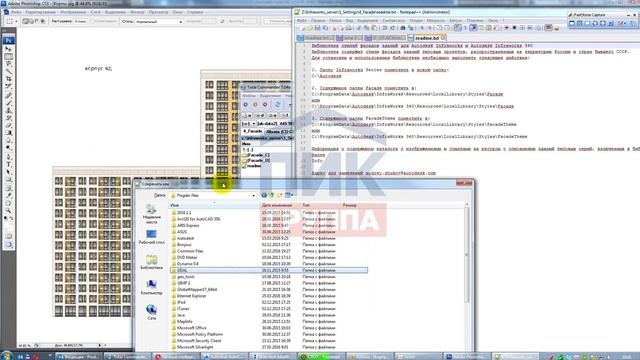Select the Eraser tool in Photoshop toolbox
Viewport: 640px width, 360px height.
[8, 126]
